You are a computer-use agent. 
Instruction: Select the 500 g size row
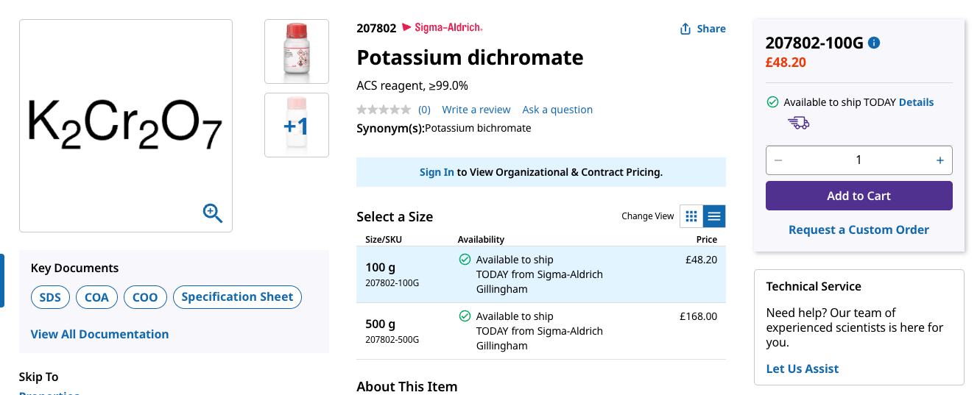point(541,331)
